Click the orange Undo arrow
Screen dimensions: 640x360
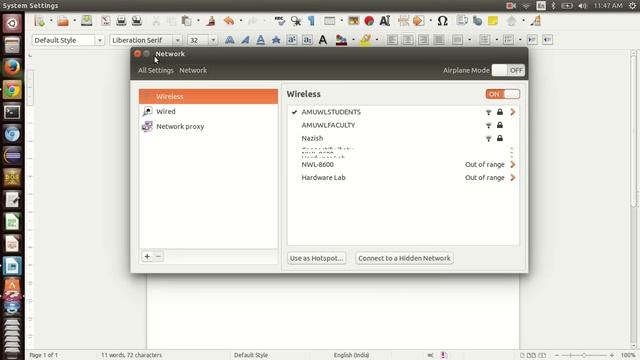click(229, 20)
